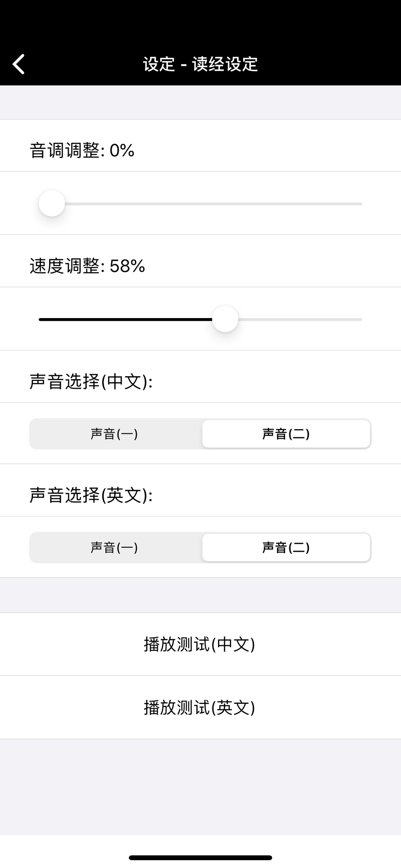Tap the home indicator bar at bottom
401x868 pixels.
pyautogui.click(x=200, y=857)
